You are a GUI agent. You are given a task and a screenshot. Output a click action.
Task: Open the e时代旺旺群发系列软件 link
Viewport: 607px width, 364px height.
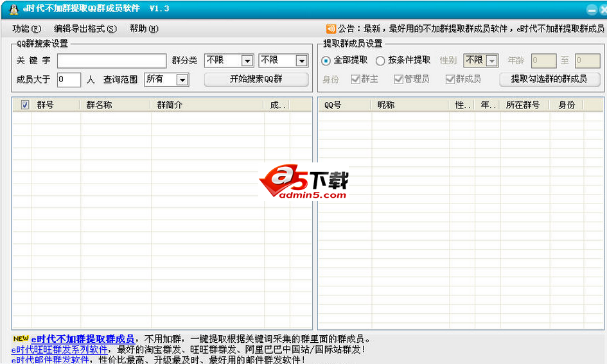pyautogui.click(x=59, y=350)
